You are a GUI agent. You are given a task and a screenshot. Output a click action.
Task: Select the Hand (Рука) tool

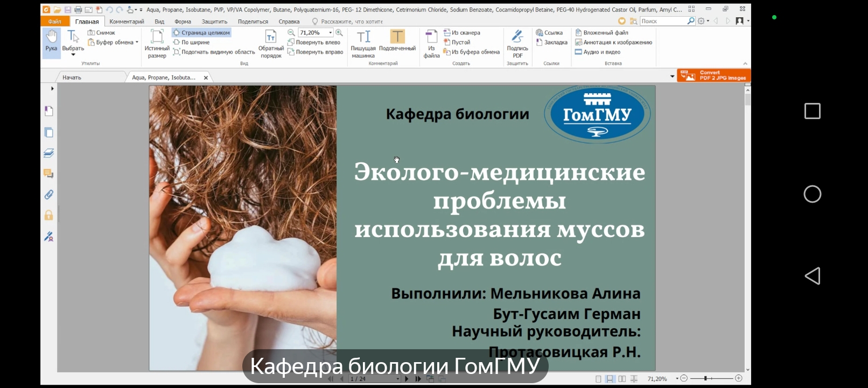(51, 43)
